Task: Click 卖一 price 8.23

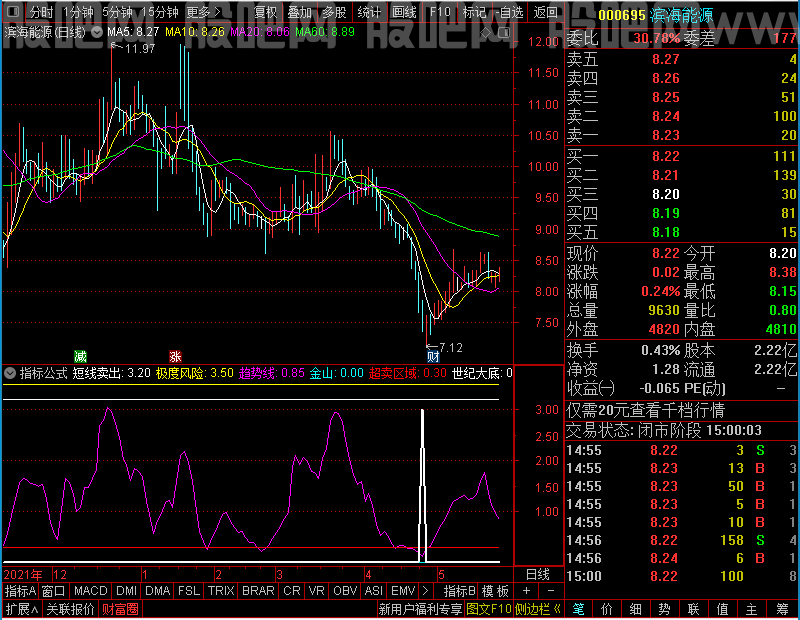Action: (x=666, y=135)
